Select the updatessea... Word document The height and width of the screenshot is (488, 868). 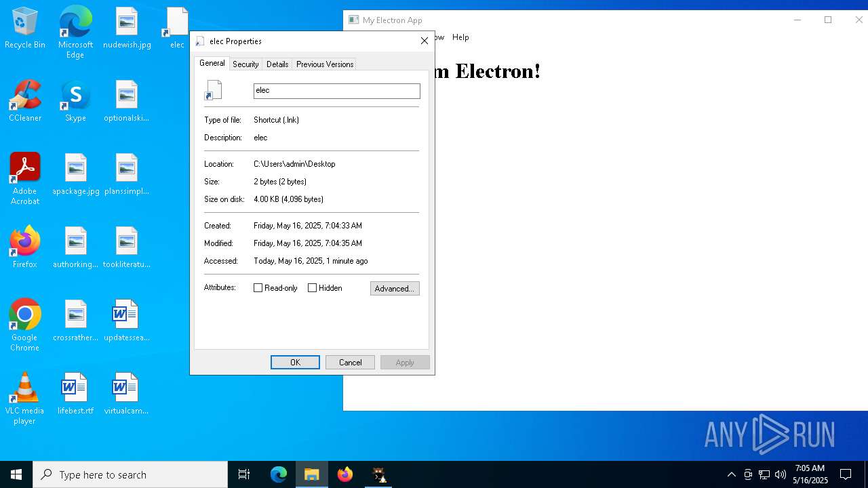[x=127, y=321]
